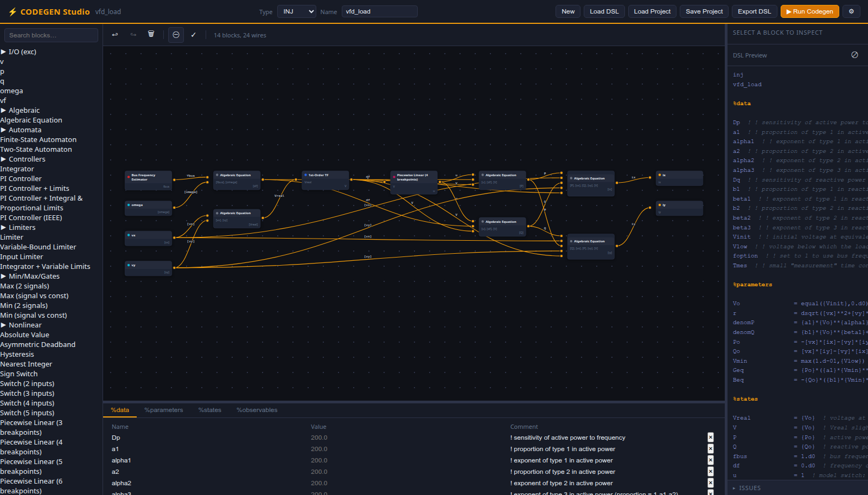
Task: Select the ix output block
Action: [679, 178]
